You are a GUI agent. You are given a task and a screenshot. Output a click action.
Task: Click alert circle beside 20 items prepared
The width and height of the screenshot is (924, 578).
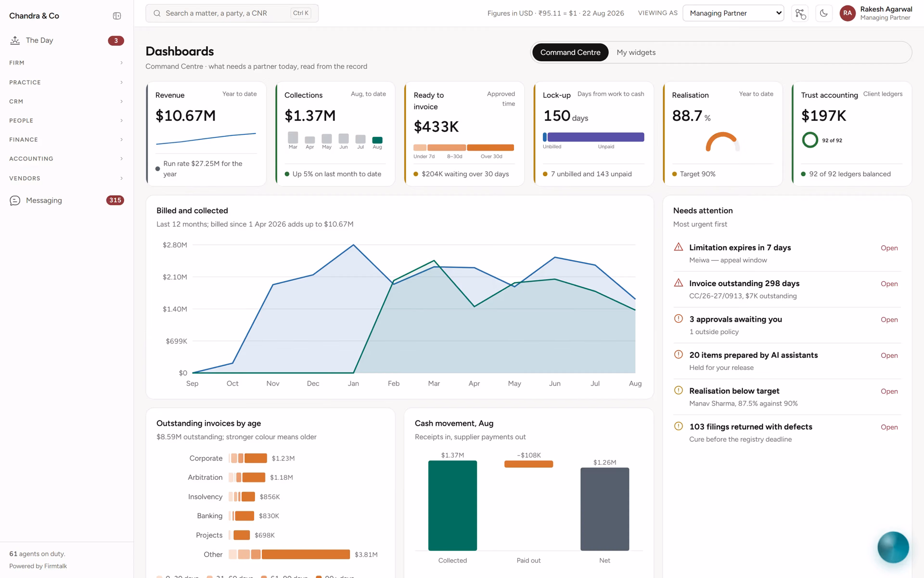coord(679,355)
